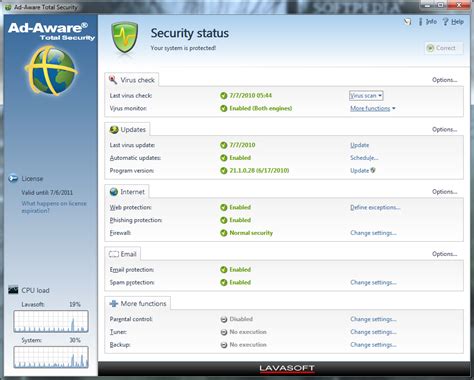Click the System CPU load graph
This screenshot has width=474, height=380.
pos(51,357)
